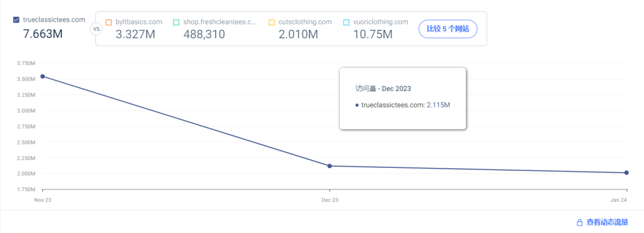This screenshot has height=233, width=644.
Task: Uncheck the trueclassictees.com checkbox
Action: pyautogui.click(x=17, y=20)
